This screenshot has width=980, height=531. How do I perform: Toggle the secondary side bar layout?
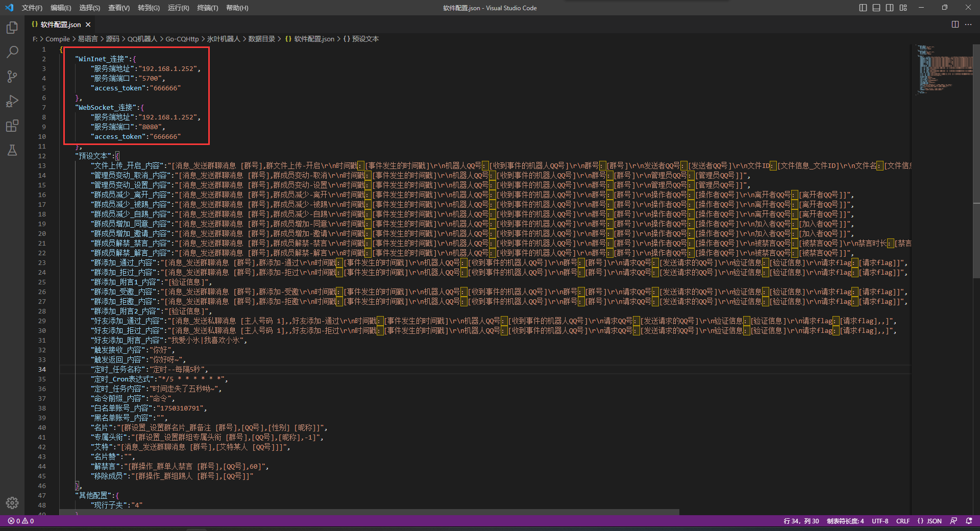coord(890,8)
